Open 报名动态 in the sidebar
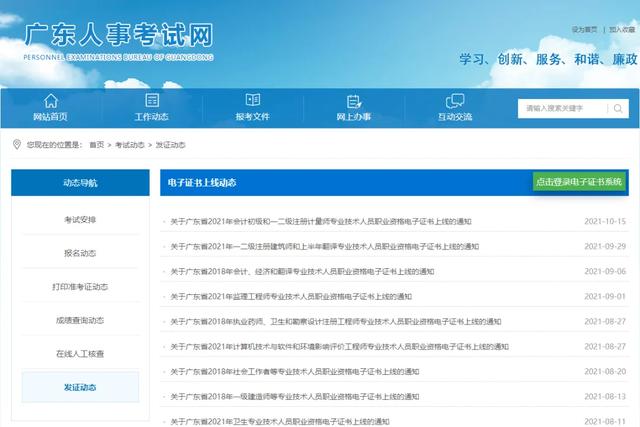The width and height of the screenshot is (640, 427). pos(80,253)
